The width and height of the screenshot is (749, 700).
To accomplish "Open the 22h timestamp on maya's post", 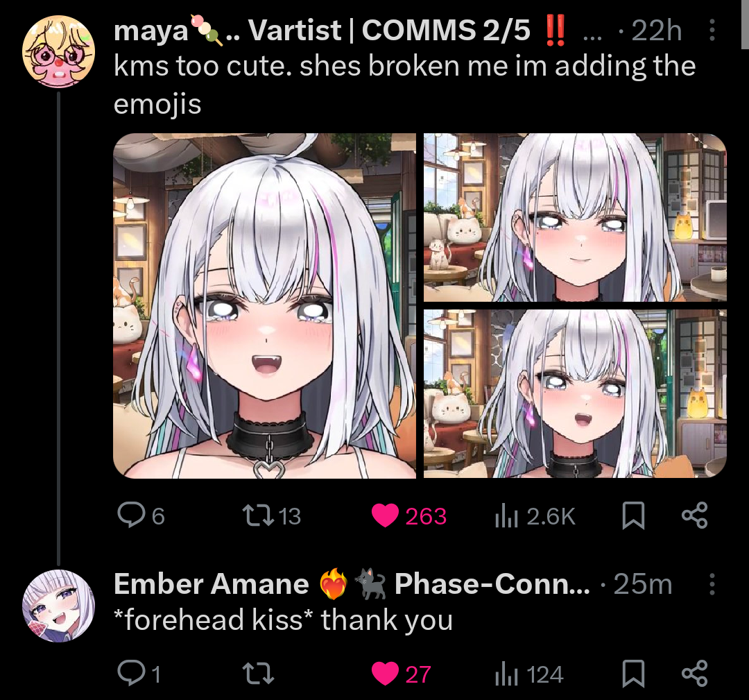I will click(656, 31).
